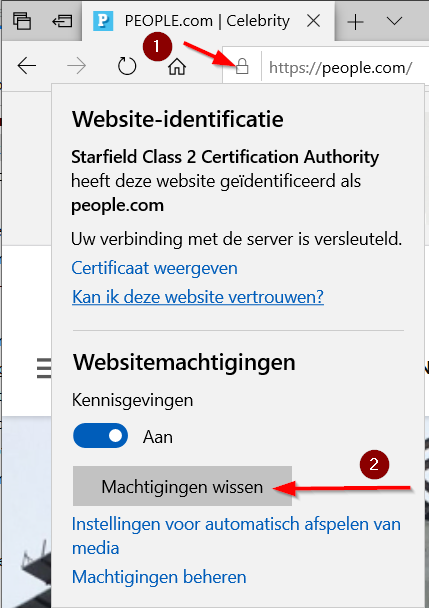The height and width of the screenshot is (608, 429).
Task: Refresh the page with reload icon
Action: click(127, 66)
